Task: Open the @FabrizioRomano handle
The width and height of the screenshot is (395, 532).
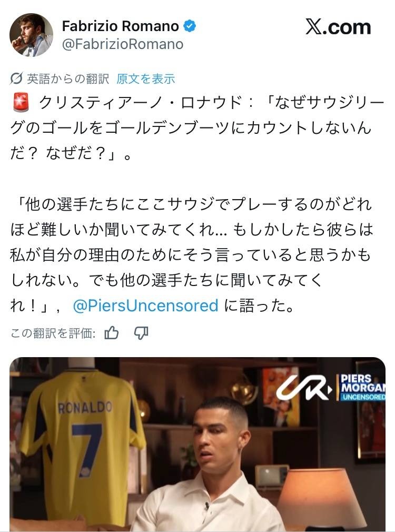Action: pyautogui.click(x=123, y=44)
